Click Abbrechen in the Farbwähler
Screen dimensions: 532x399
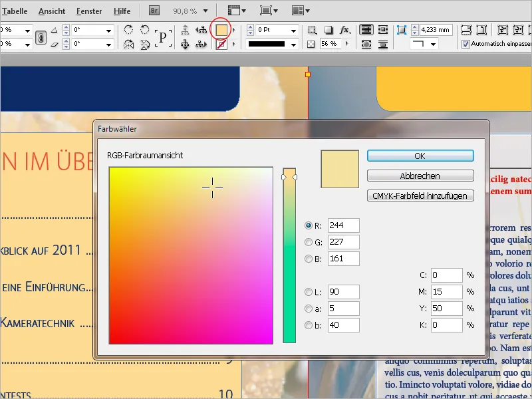pos(420,176)
